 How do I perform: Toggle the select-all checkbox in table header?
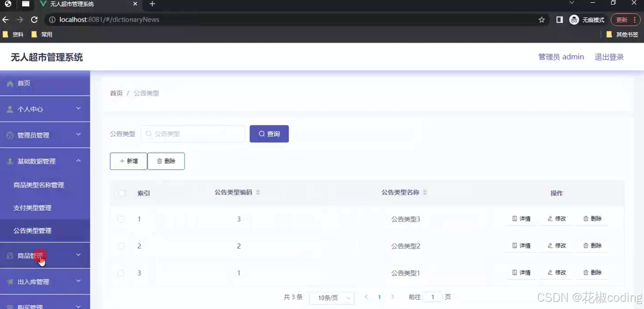click(121, 193)
